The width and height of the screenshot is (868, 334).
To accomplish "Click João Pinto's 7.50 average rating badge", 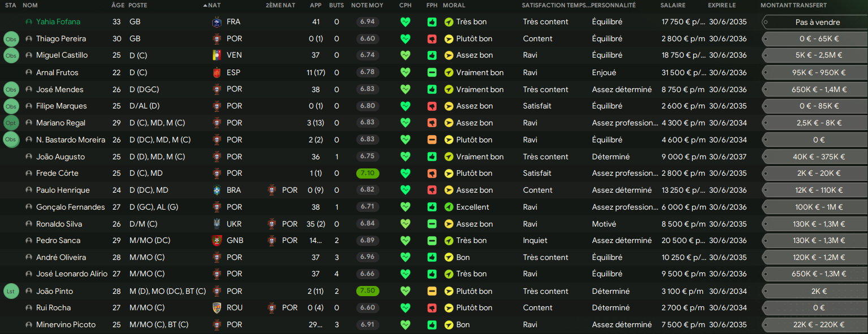I will click(368, 291).
